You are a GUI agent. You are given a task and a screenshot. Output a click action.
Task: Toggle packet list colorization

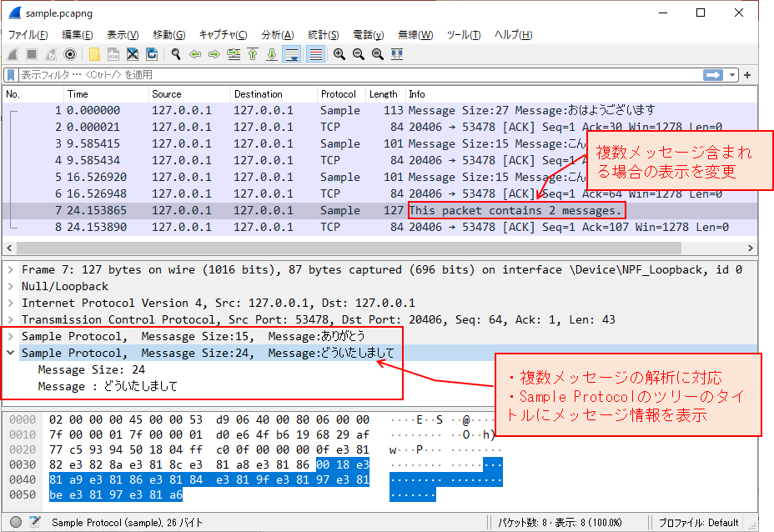click(315, 54)
